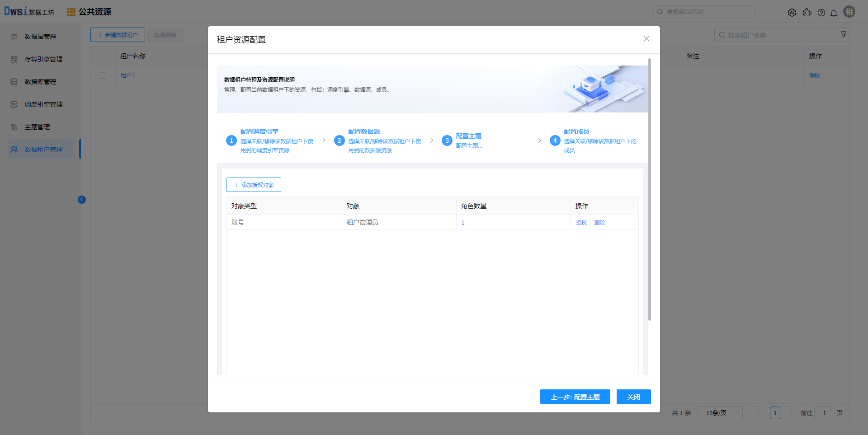Screen dimensions: 868x435
Task: Click the filter icon in tenant search
Action: [843, 35]
